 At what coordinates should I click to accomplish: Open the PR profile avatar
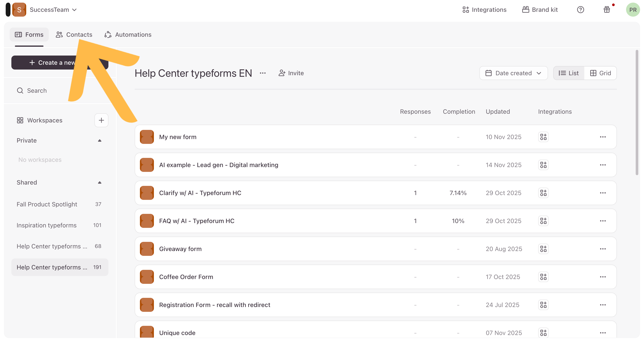(x=632, y=10)
